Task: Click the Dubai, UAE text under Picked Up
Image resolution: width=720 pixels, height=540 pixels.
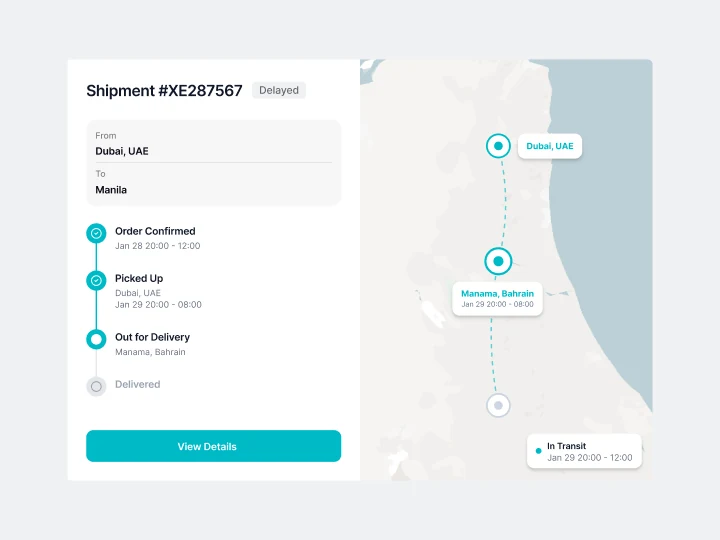Action: click(138, 293)
